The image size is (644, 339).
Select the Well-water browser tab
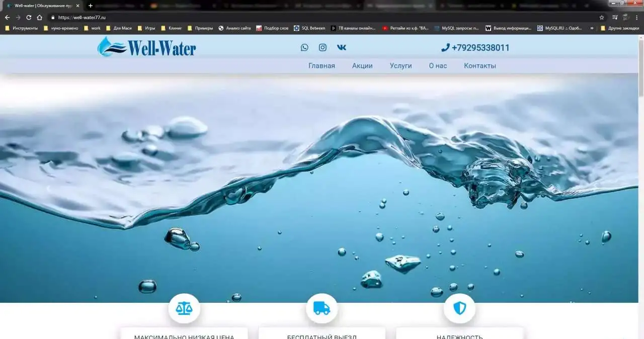pyautogui.click(x=42, y=6)
